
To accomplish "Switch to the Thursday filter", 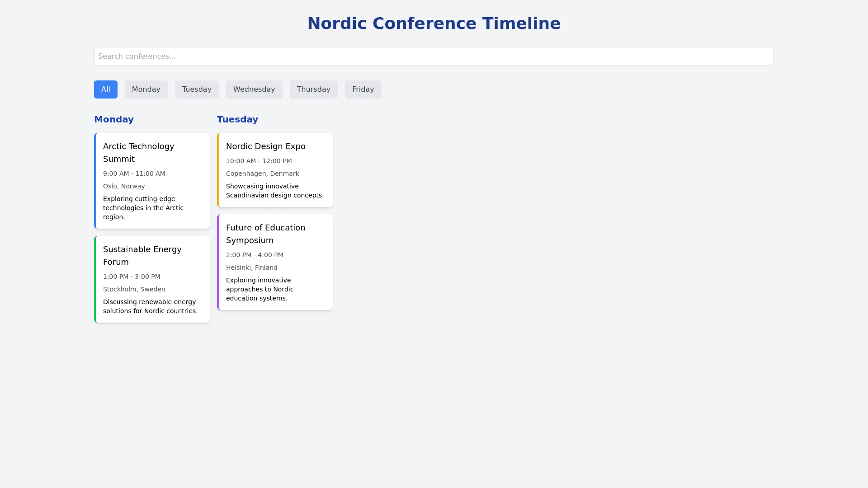I will coord(313,89).
